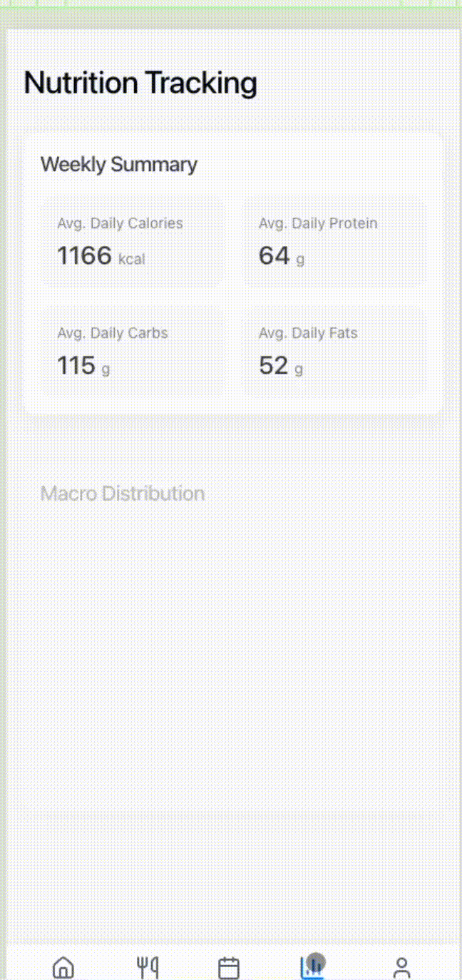Click the Nutrition Tracking page title
Image resolution: width=462 pixels, height=980 pixels.
click(140, 83)
